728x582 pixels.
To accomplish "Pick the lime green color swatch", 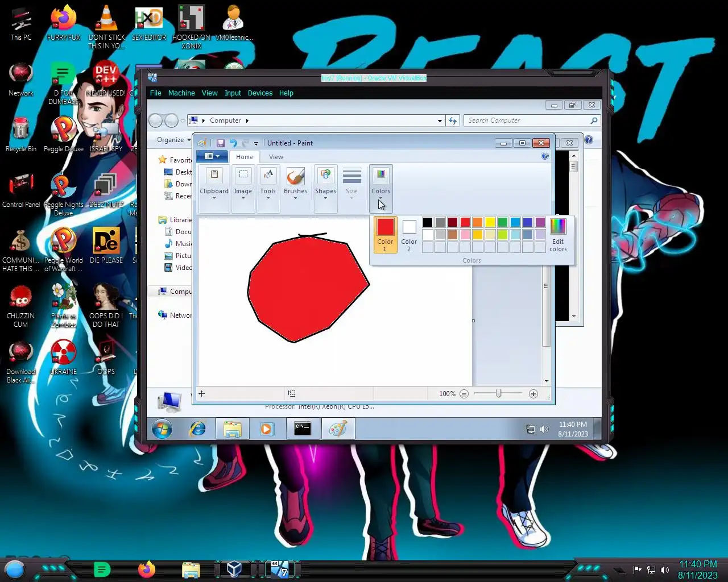I will pyautogui.click(x=503, y=235).
